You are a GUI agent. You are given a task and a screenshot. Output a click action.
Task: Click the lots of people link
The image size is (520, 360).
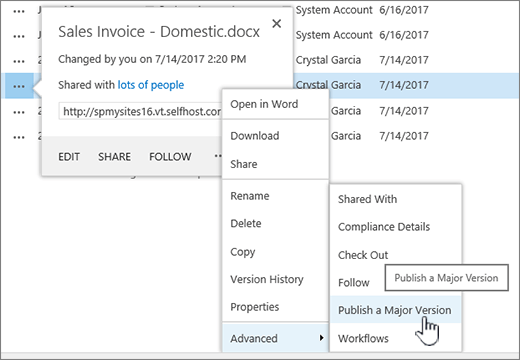point(151,85)
